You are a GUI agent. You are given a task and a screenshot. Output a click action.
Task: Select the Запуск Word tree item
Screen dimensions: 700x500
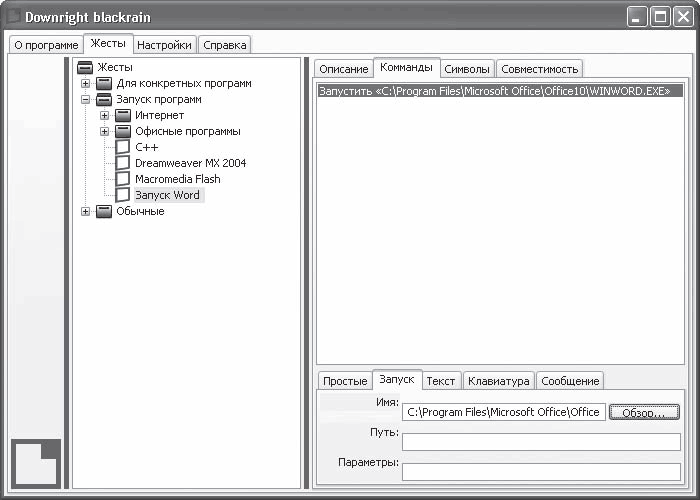click(x=167, y=195)
